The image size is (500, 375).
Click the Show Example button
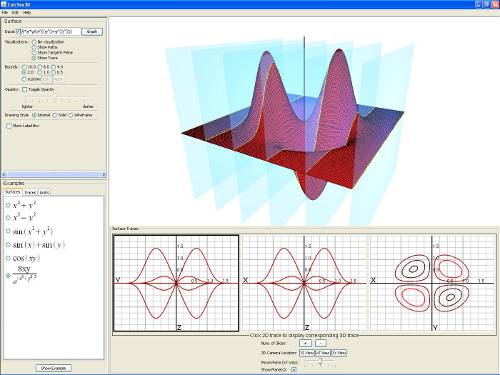(x=53, y=368)
